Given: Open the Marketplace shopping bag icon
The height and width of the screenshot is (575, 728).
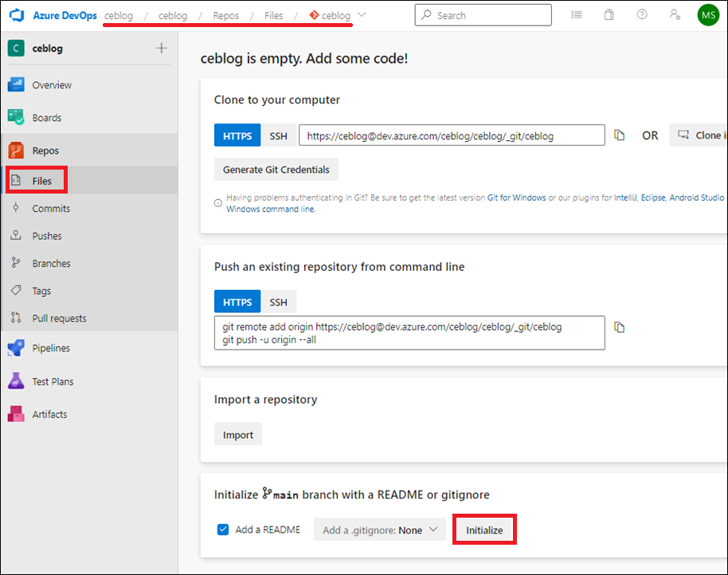Looking at the screenshot, I should click(x=609, y=14).
